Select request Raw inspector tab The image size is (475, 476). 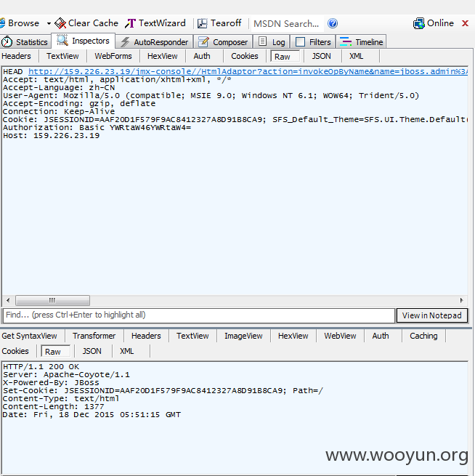pyautogui.click(x=285, y=57)
